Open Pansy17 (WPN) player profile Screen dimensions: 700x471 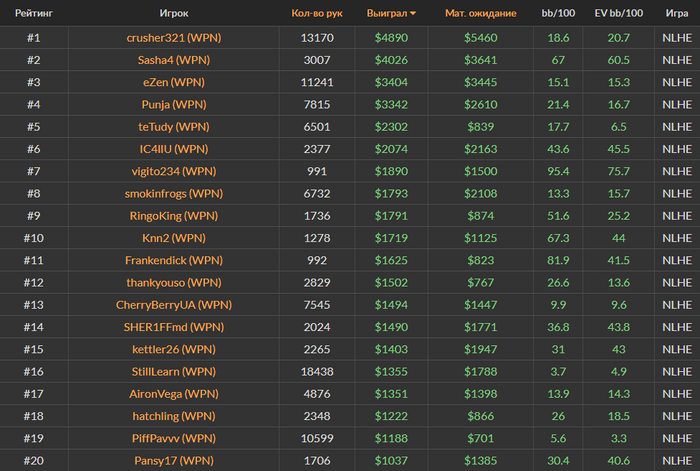tap(174, 461)
